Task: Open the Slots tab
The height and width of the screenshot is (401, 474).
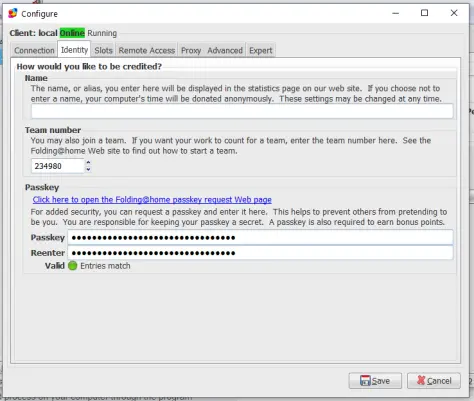Action: (103, 50)
